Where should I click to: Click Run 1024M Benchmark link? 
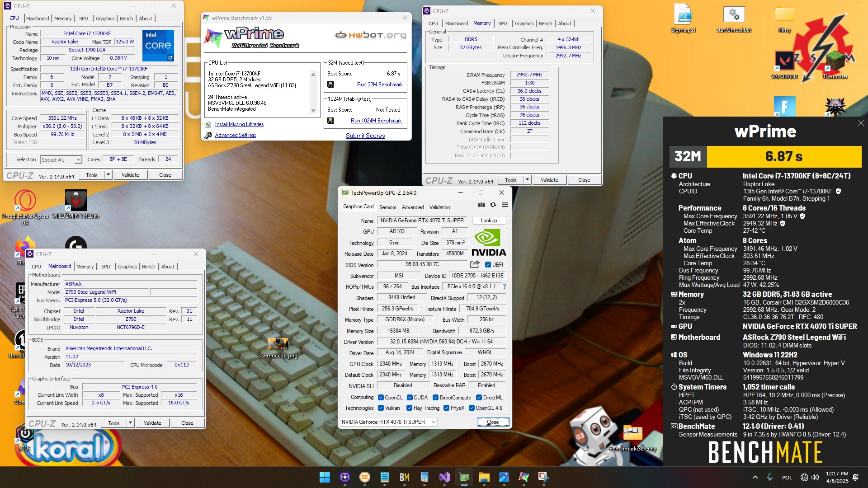(376, 121)
